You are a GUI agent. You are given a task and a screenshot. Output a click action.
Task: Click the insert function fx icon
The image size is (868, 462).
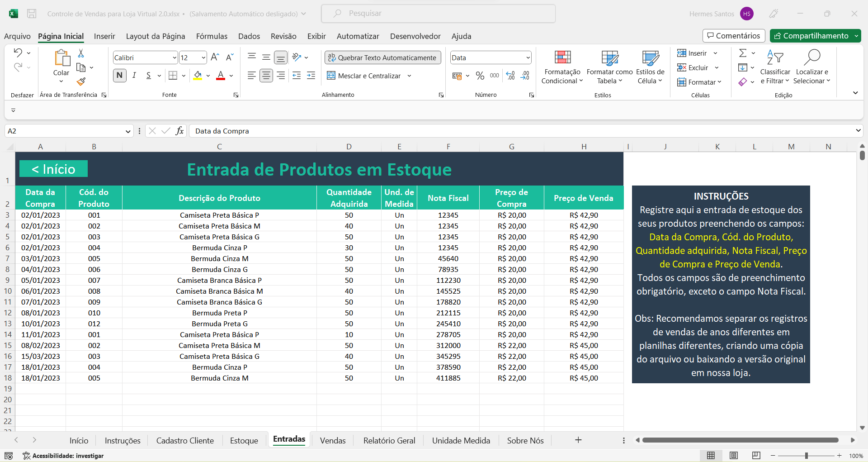tap(180, 131)
